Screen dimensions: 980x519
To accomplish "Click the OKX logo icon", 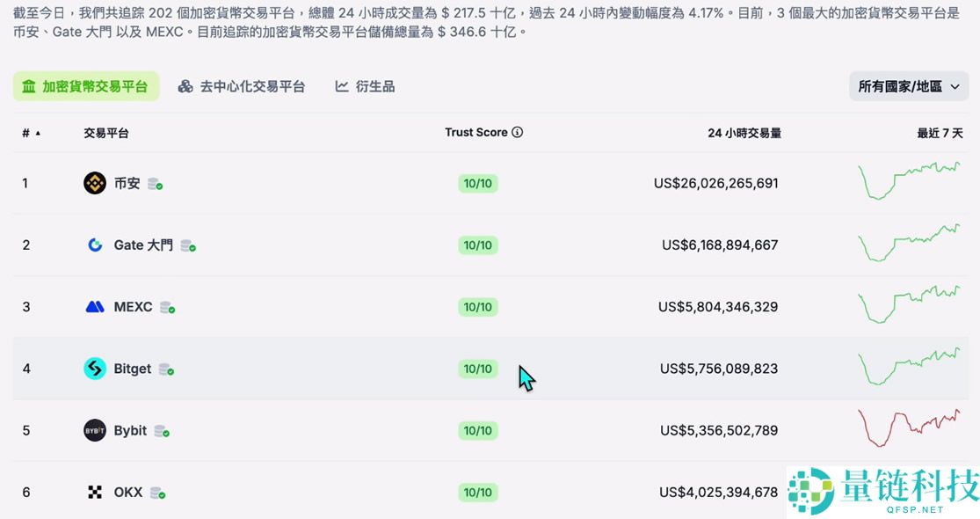I will coord(94,492).
